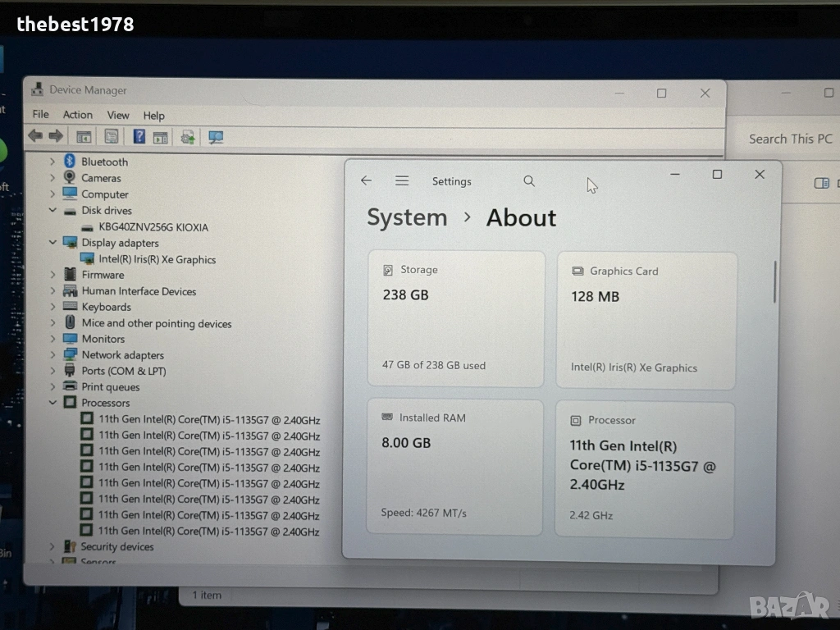Image resolution: width=840 pixels, height=630 pixels.
Task: Click the Help icon in Device Manager toolbar
Action: 139,137
